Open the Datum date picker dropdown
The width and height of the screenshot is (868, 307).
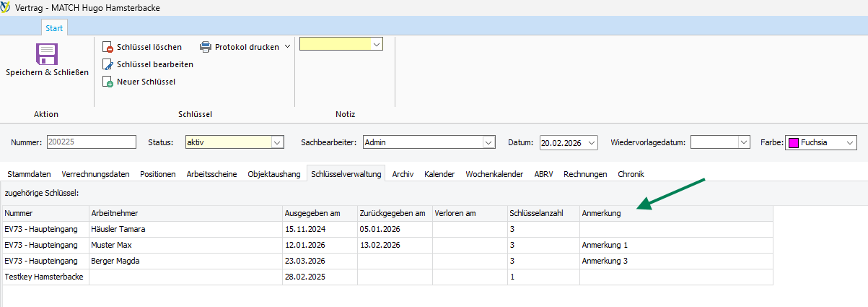click(x=592, y=142)
